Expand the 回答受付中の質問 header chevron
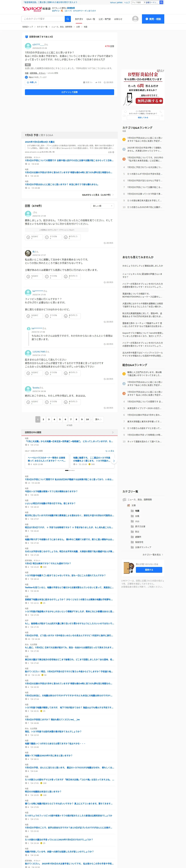Viewport: 186px width, 868px height. point(113,432)
